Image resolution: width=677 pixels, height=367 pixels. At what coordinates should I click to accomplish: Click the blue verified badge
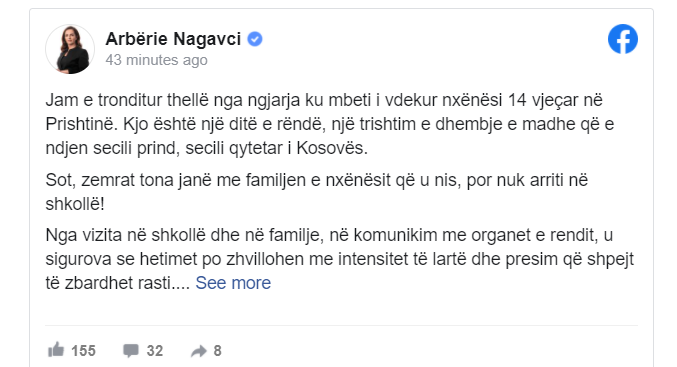pyautogui.click(x=255, y=39)
